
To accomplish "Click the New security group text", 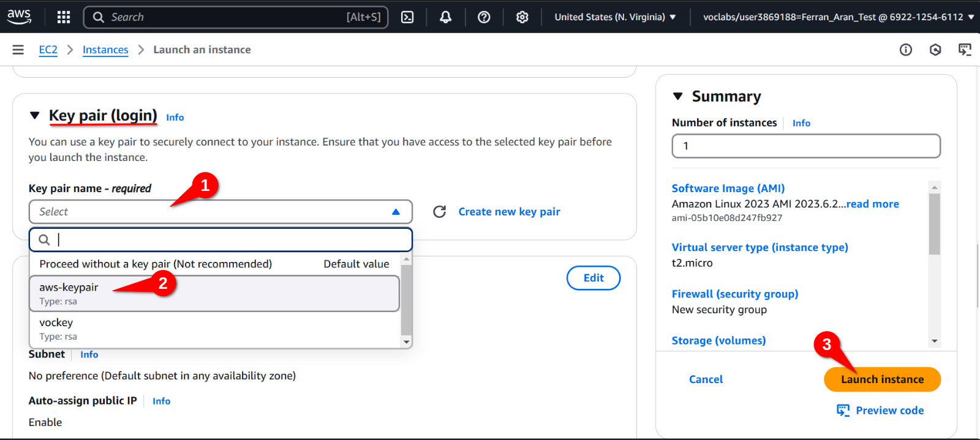I will (719, 310).
